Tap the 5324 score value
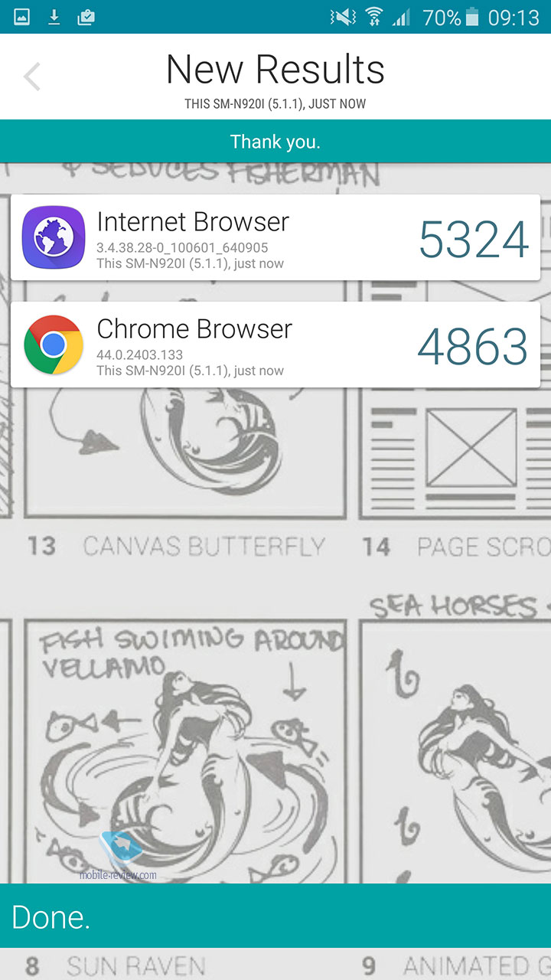551x980 pixels. pos(474,239)
